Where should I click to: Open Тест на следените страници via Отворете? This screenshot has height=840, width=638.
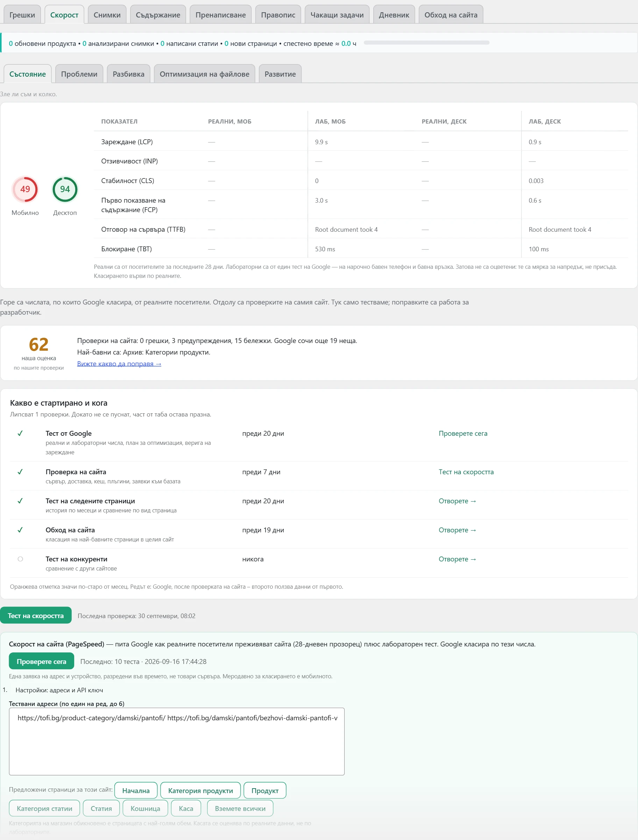(x=457, y=501)
